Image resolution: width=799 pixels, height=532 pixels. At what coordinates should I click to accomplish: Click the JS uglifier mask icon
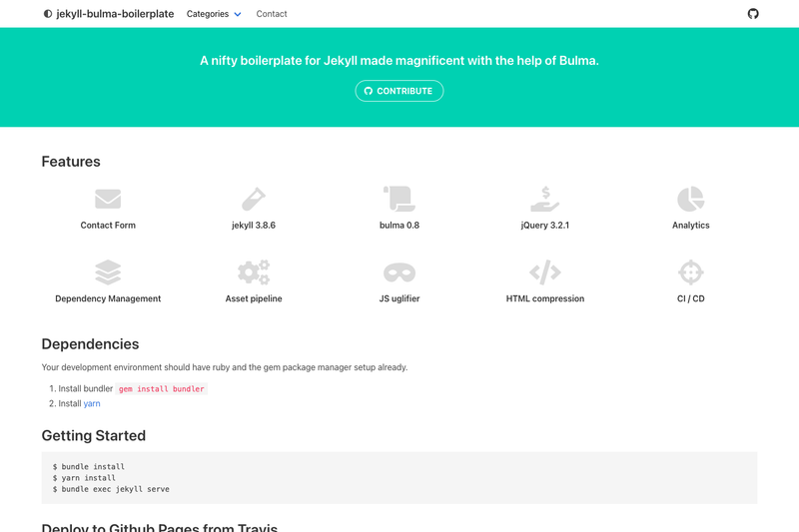point(399,272)
